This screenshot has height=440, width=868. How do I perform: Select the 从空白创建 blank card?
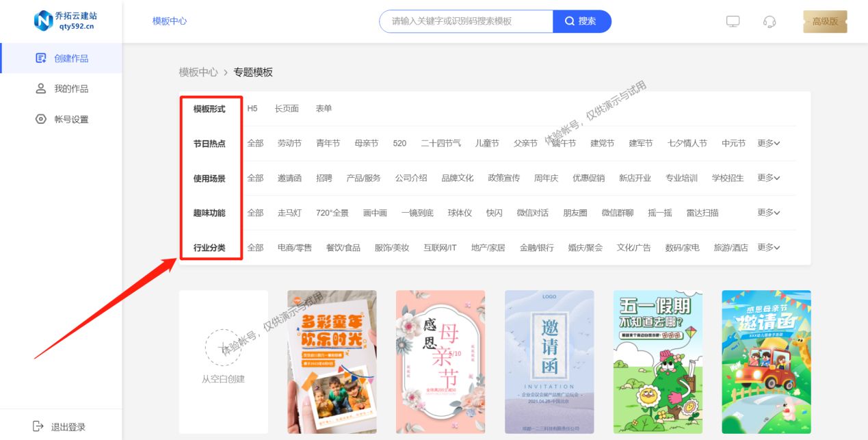(x=224, y=361)
